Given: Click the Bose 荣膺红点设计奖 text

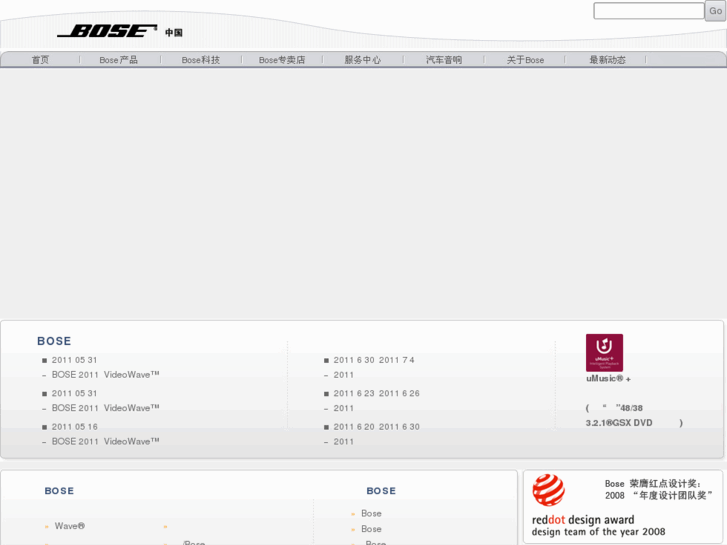Looking at the screenshot, I should (x=653, y=484).
